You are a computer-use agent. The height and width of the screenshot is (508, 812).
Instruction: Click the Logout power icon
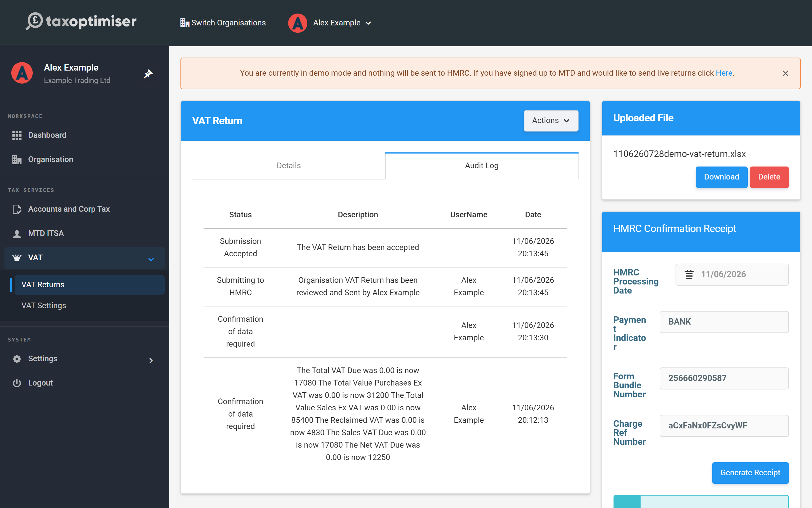click(x=17, y=383)
